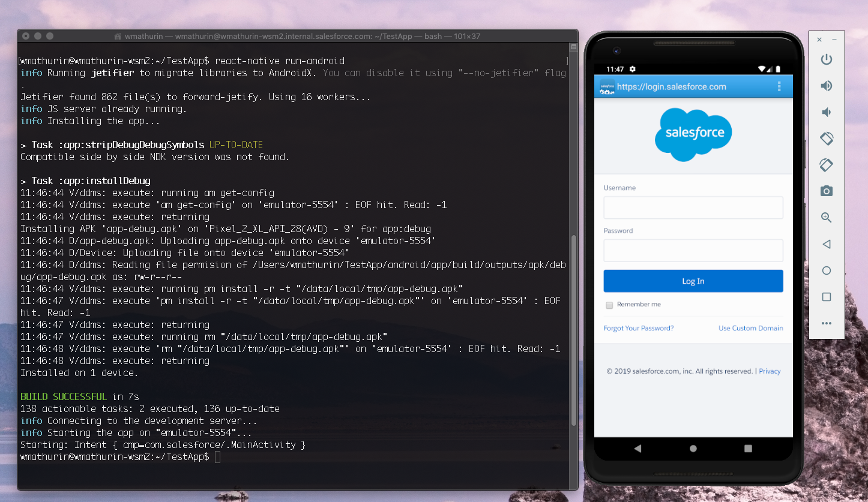Screen dimensions: 868x502
Task: Rotate the device left via the rotate icon
Action: pyautogui.click(x=827, y=139)
